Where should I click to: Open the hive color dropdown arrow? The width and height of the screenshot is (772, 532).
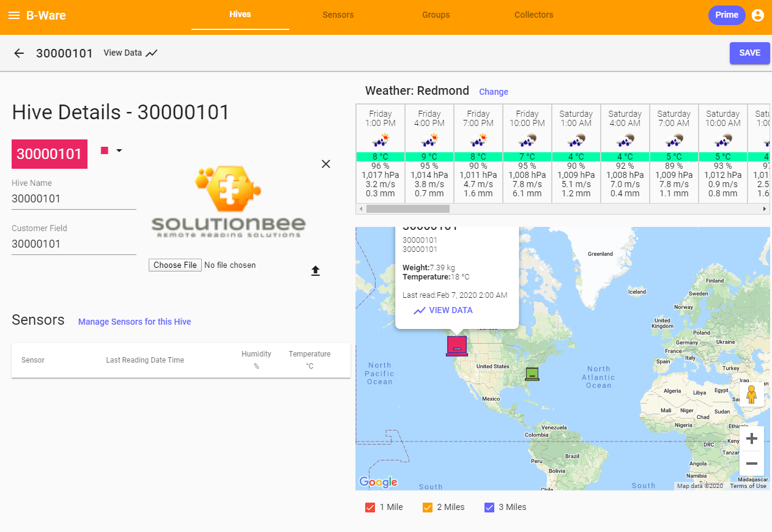[119, 150]
